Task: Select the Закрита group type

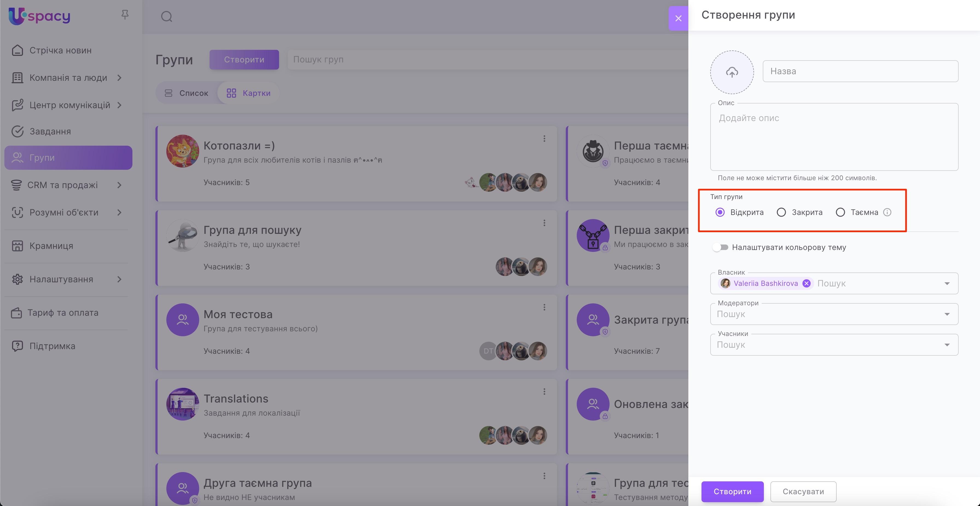Action: click(x=781, y=212)
